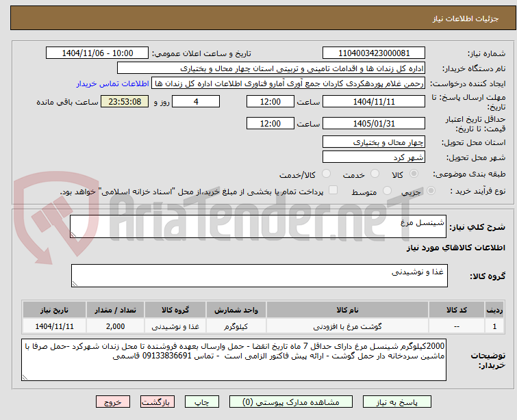The image size is (517, 420).
Task: Click the پاسخ به نیاز button
Action: click(x=397, y=402)
